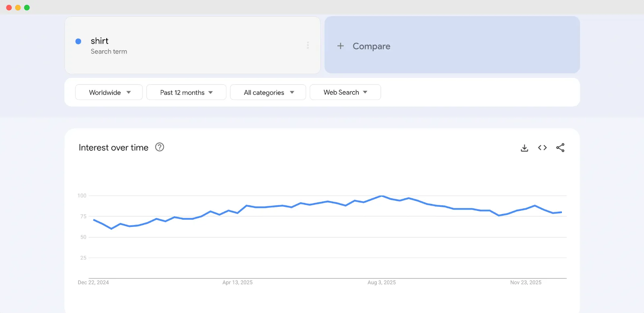Minimize the window with yellow button

[18, 8]
